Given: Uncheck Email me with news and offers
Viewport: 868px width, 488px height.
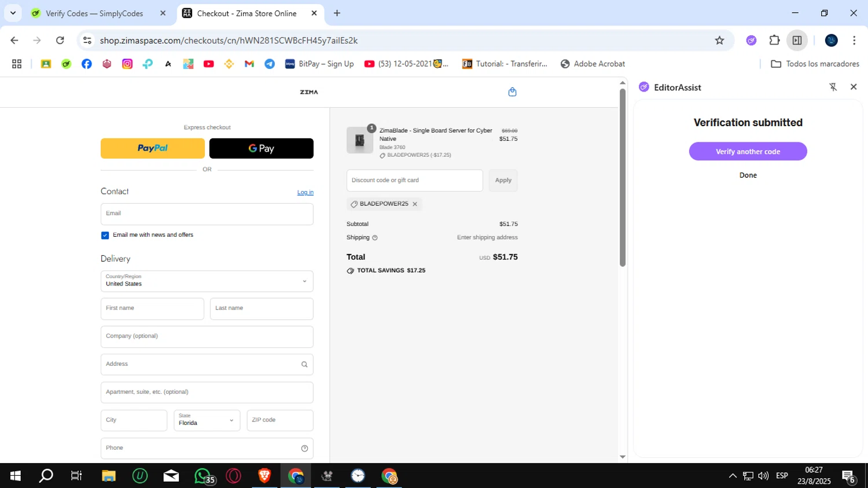Looking at the screenshot, I should [x=105, y=235].
